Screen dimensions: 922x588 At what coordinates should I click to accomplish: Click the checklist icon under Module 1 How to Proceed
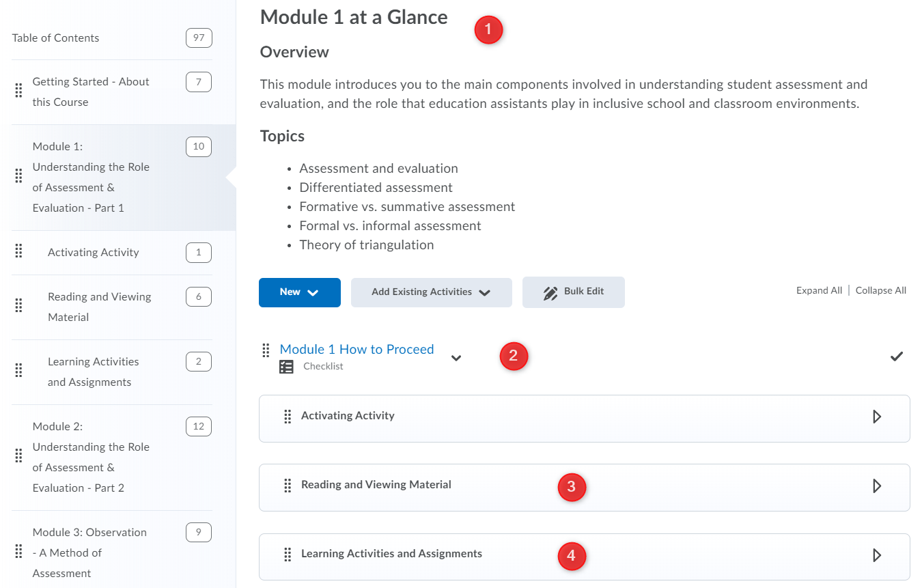287,367
